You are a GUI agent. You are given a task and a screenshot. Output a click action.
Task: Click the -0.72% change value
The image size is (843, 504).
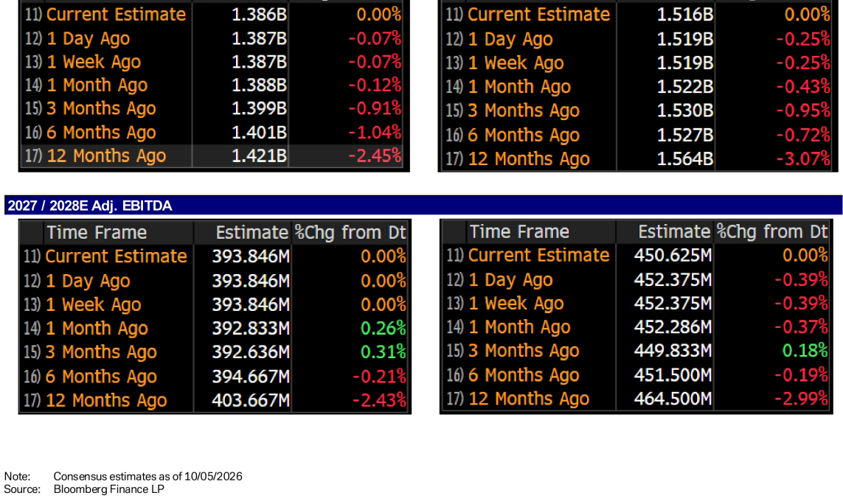803,135
